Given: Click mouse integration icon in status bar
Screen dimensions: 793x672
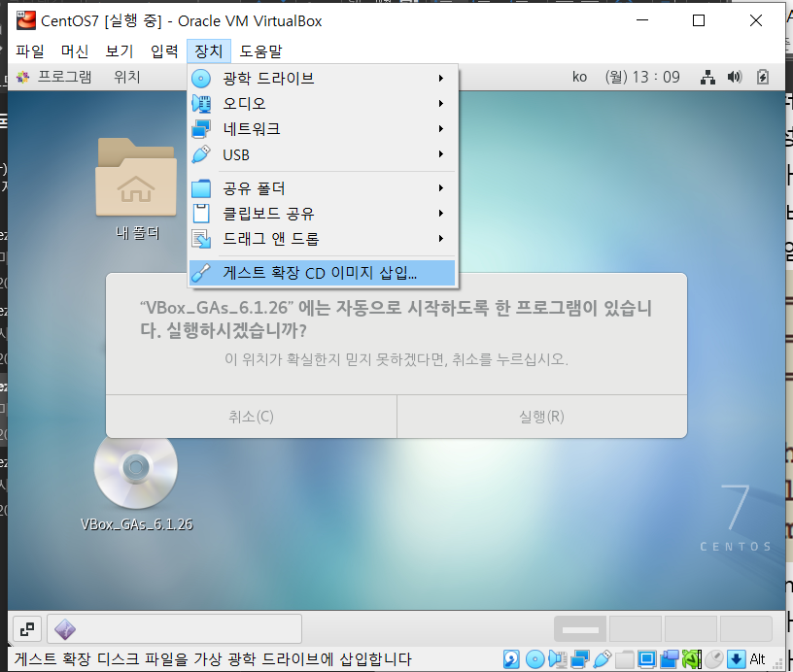Looking at the screenshot, I should [714, 658].
